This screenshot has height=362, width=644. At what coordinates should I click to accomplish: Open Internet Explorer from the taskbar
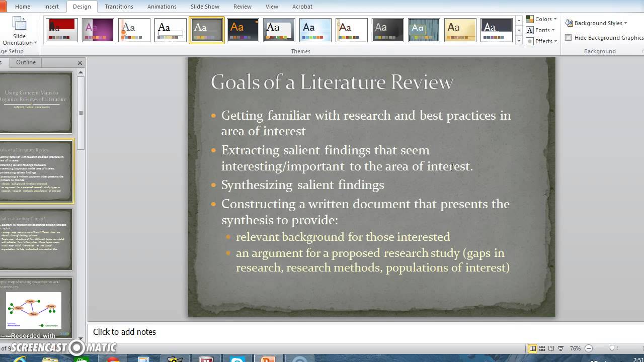(x=19, y=358)
